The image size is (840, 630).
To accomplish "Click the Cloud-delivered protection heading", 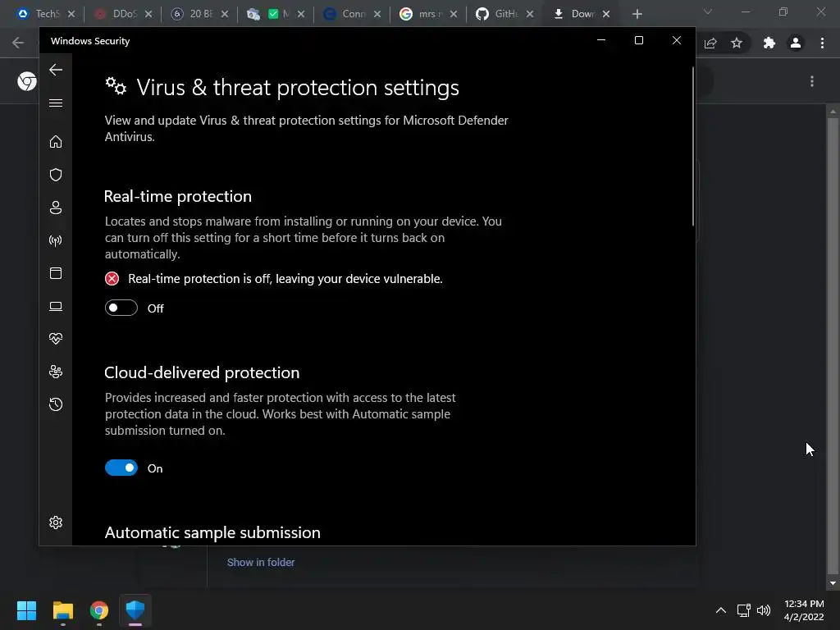I will click(202, 372).
